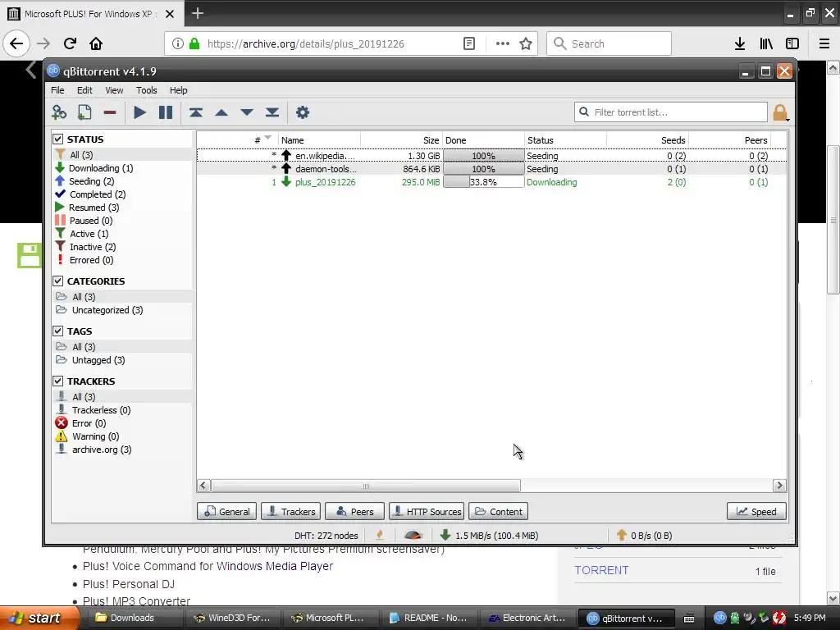Open Firefox Downloads arrow icon
Viewport: 840px width, 630px height.
[x=740, y=43]
